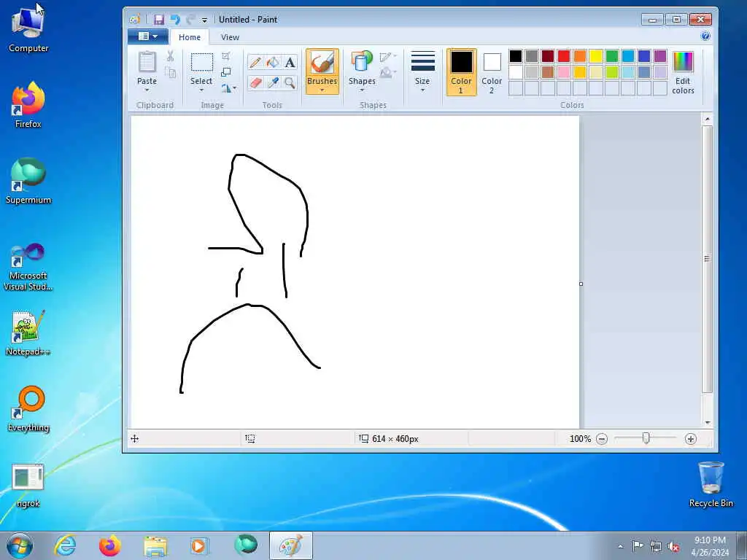Click the Action Center flag icon
Image resolution: width=747 pixels, height=560 pixels.
tap(638, 545)
